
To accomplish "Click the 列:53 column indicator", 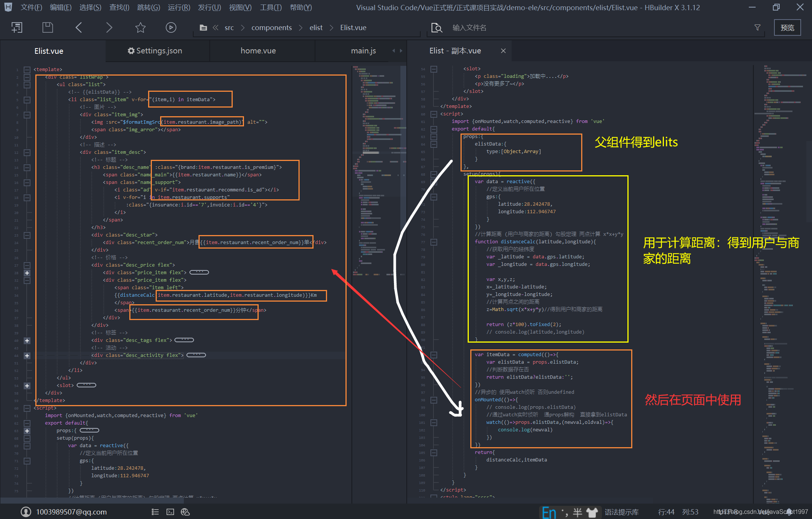I will (690, 512).
